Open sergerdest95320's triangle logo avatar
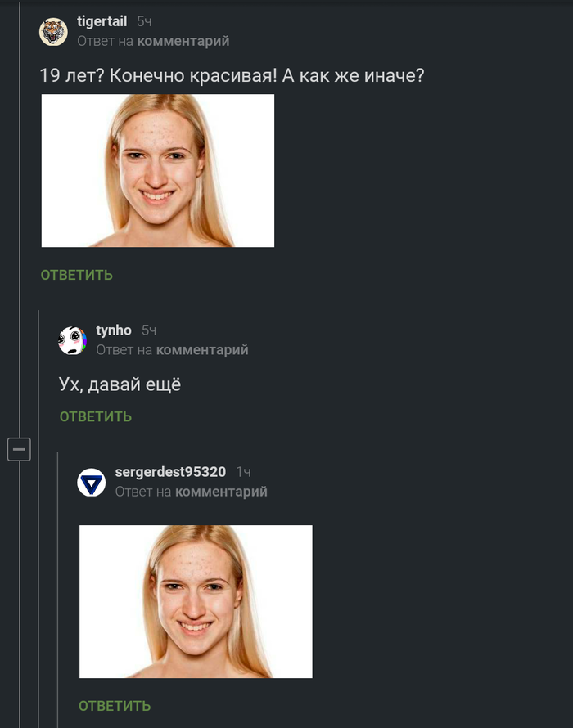Viewport: 573px width, 728px height. tap(91, 483)
